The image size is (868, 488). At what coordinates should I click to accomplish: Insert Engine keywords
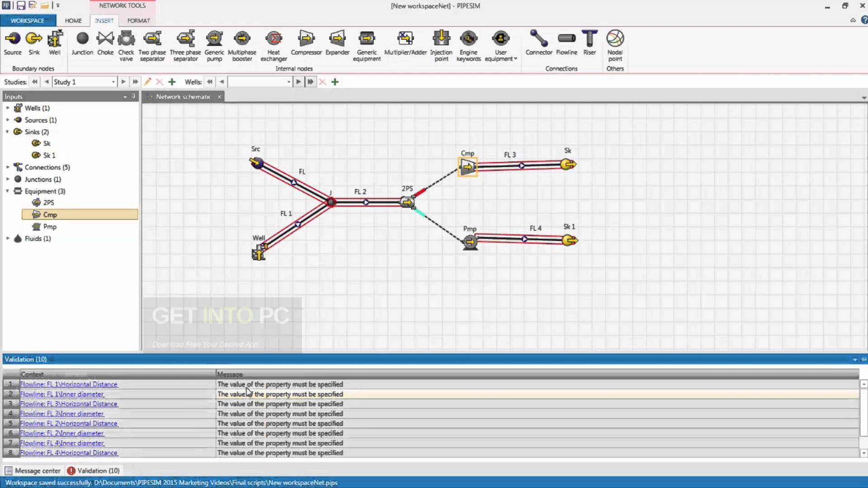coord(468,46)
